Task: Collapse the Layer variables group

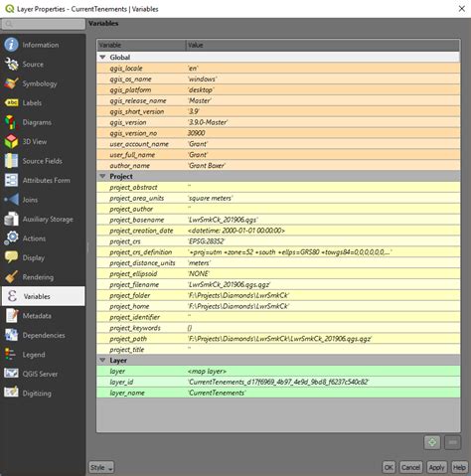Action: 102,360
